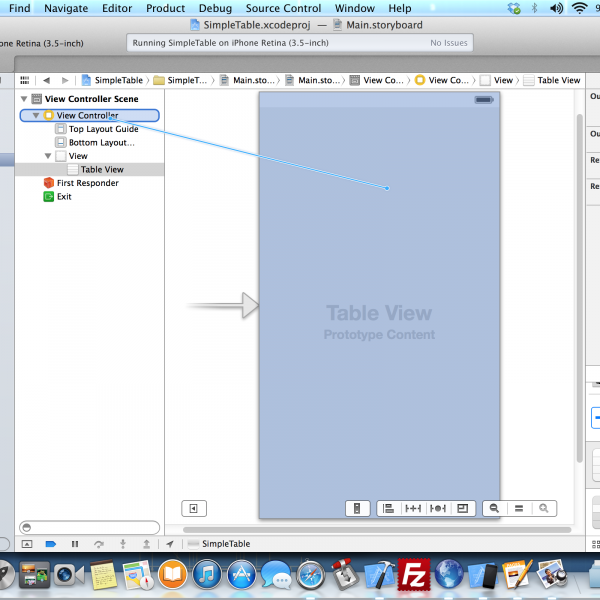Select Table View in the document outline
Screen dimensions: 600x600
click(x=102, y=170)
